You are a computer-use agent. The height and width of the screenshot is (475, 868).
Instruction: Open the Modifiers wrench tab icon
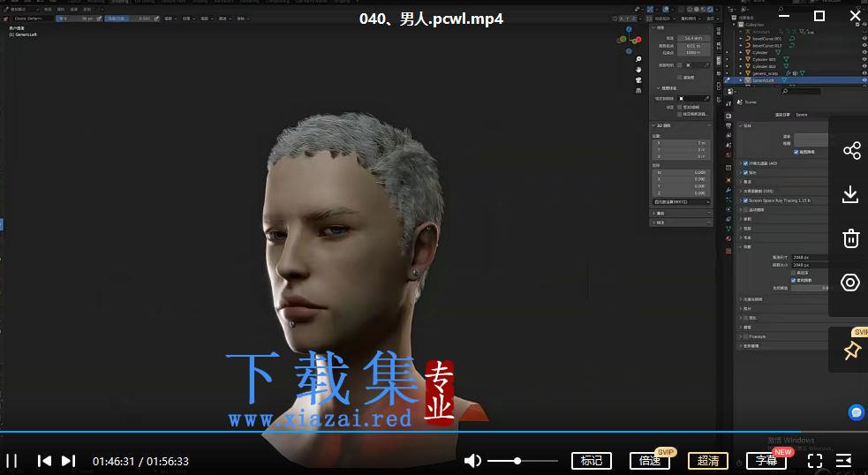pos(728,190)
